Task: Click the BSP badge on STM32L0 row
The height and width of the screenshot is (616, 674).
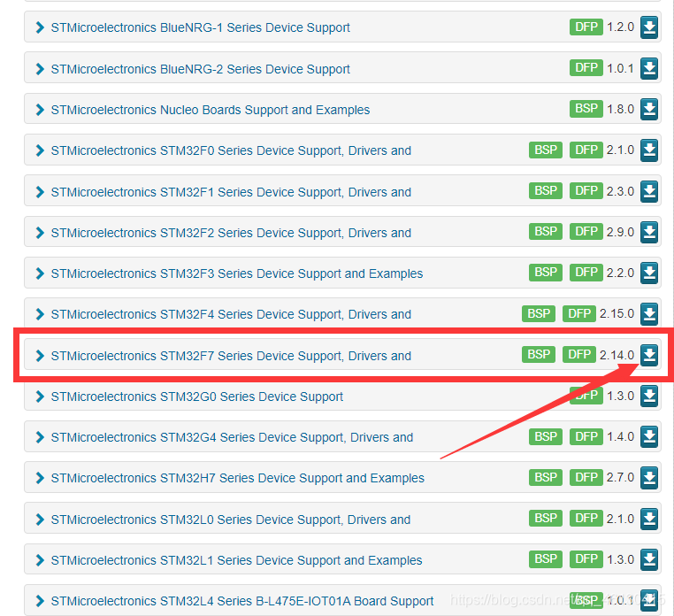Action: click(546, 519)
